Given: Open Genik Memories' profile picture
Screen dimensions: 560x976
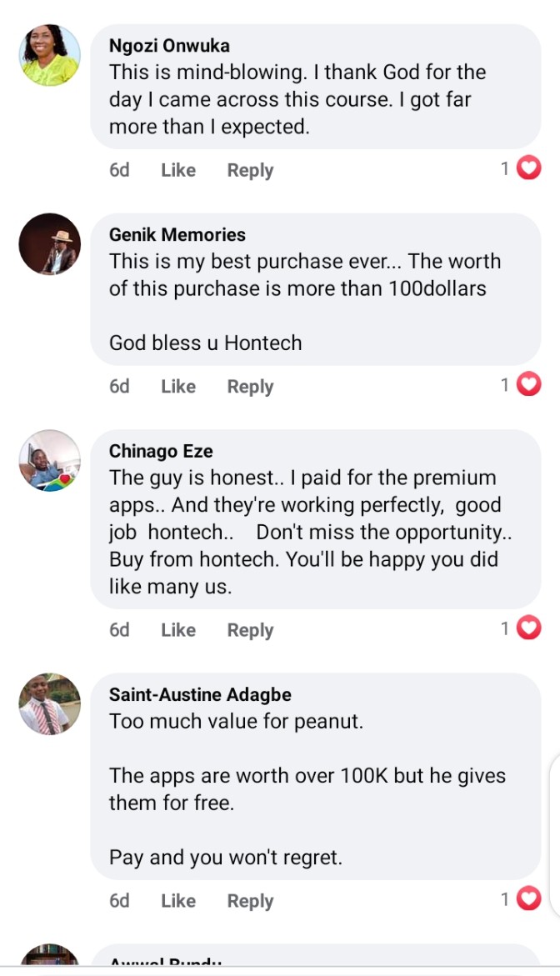Looking at the screenshot, I should (x=50, y=244).
